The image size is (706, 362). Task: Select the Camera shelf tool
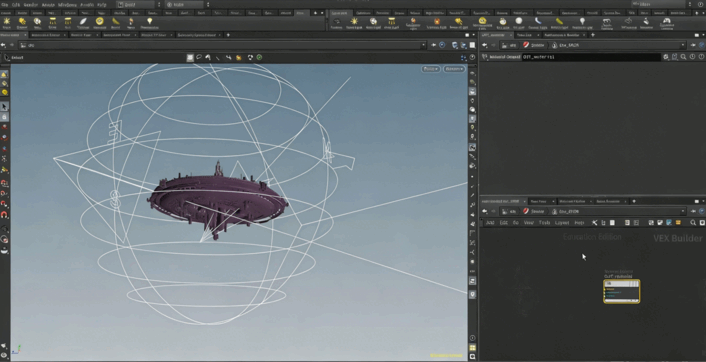(336, 23)
